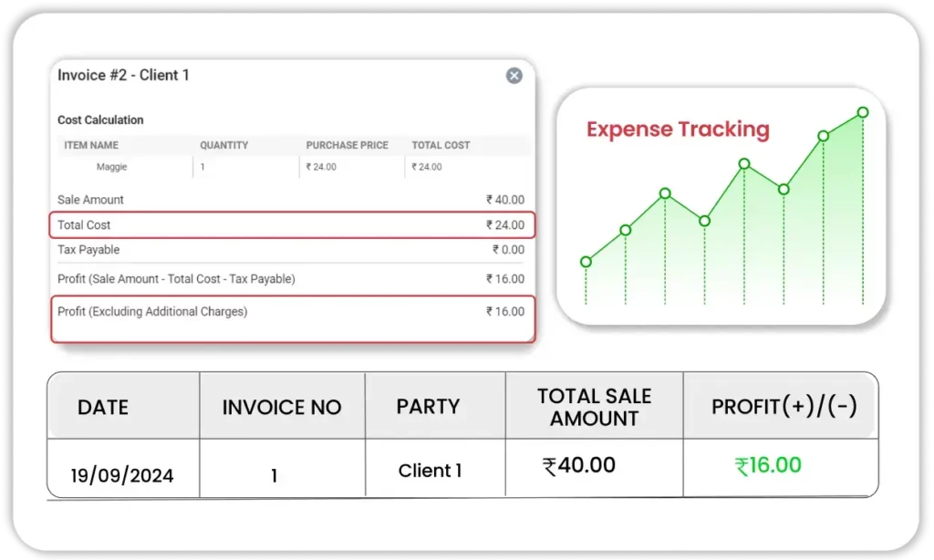Click the Tax Payable row

tap(292, 250)
